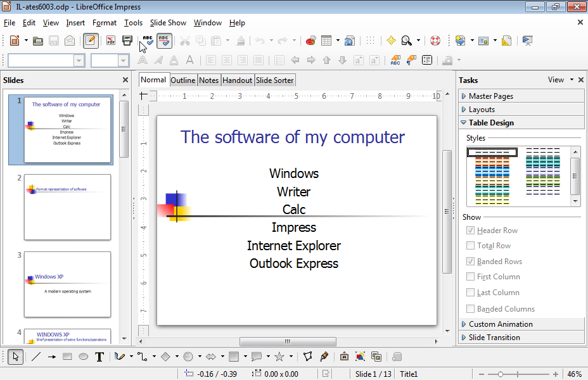The image size is (588, 380).
Task: Select the Rectangle tool
Action: tap(68, 357)
